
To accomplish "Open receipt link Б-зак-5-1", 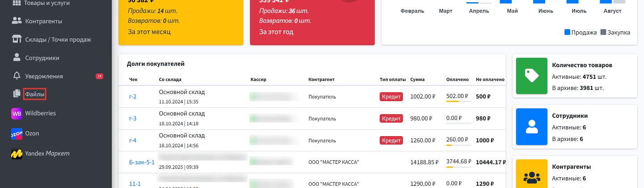I will tap(142, 162).
